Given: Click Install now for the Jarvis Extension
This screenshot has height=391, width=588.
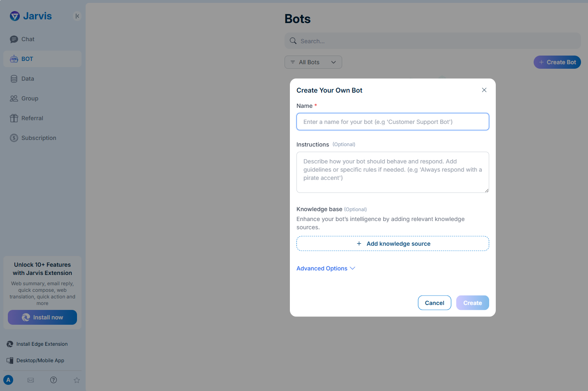Looking at the screenshot, I should coord(42,317).
